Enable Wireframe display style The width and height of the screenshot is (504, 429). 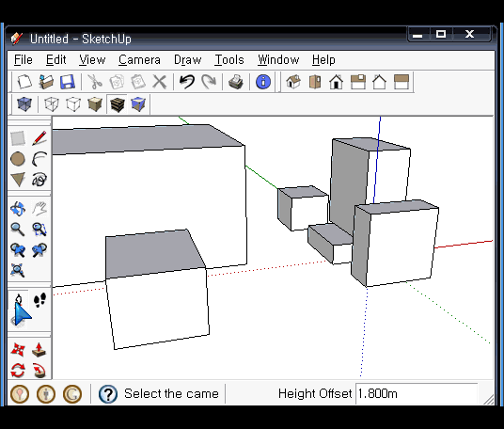(52, 104)
